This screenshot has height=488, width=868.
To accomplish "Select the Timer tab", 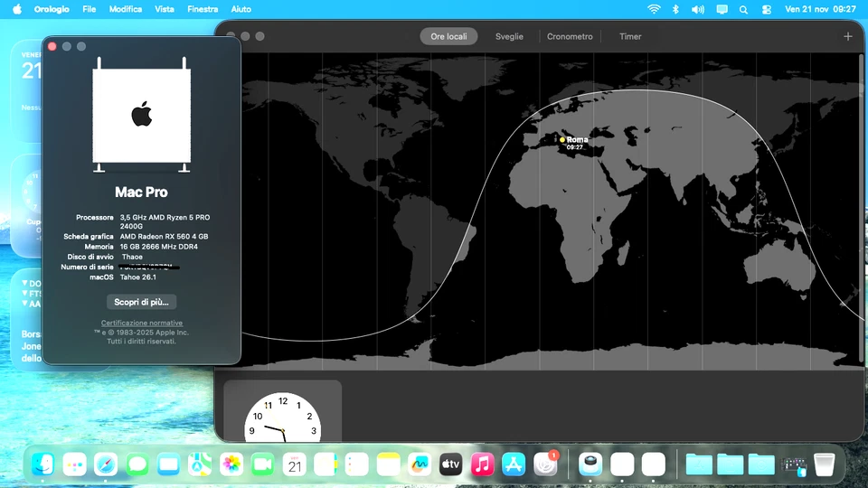I will [x=630, y=36].
